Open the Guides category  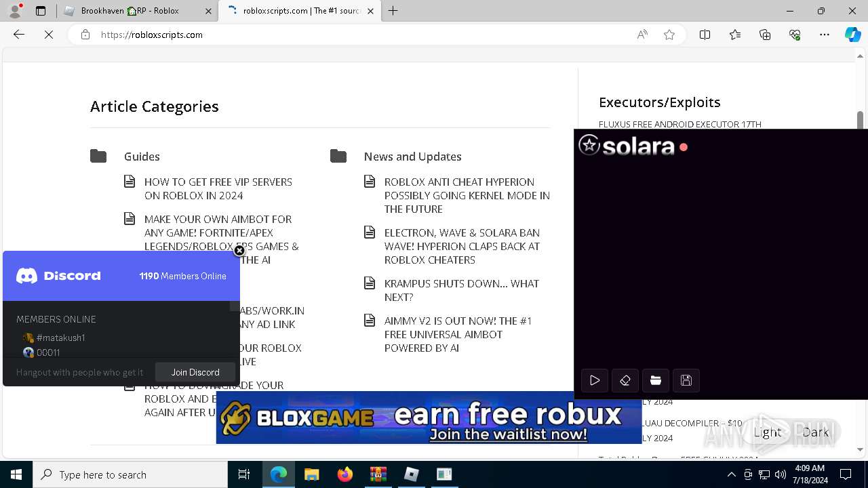[142, 157]
